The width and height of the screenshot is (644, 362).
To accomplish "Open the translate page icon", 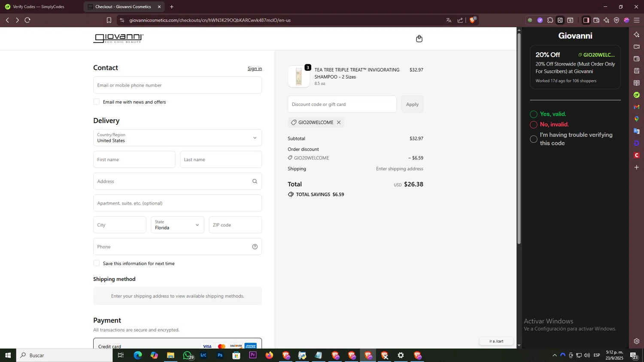I will 449,20.
